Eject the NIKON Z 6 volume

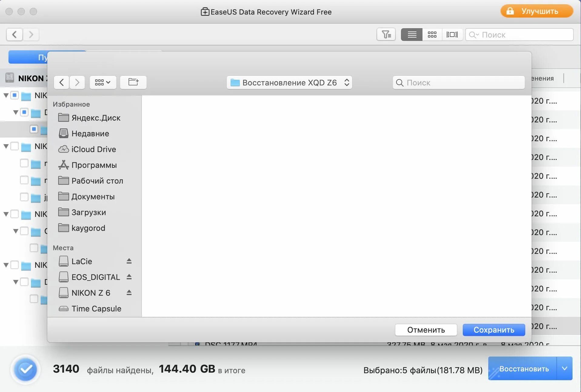129,293
